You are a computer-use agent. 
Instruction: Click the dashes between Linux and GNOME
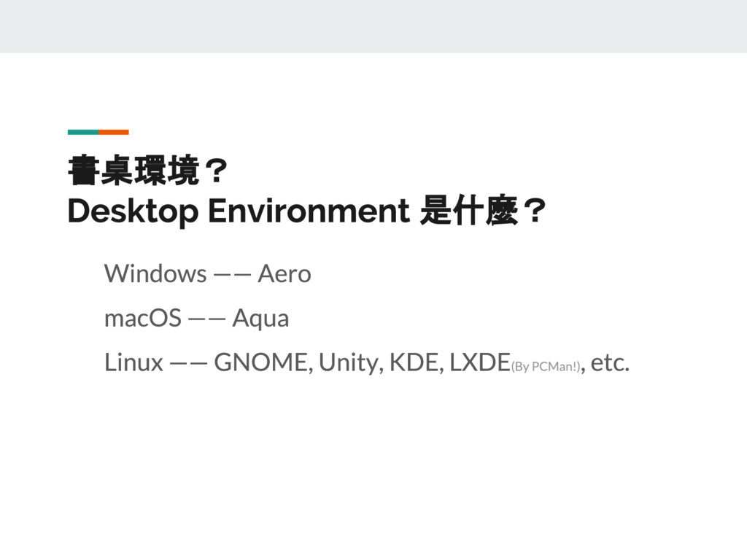189,364
